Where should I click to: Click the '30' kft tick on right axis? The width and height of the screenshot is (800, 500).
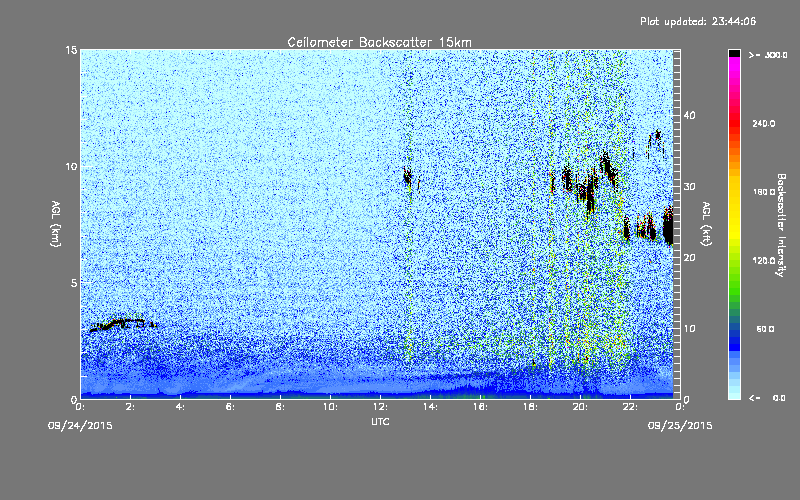click(689, 187)
